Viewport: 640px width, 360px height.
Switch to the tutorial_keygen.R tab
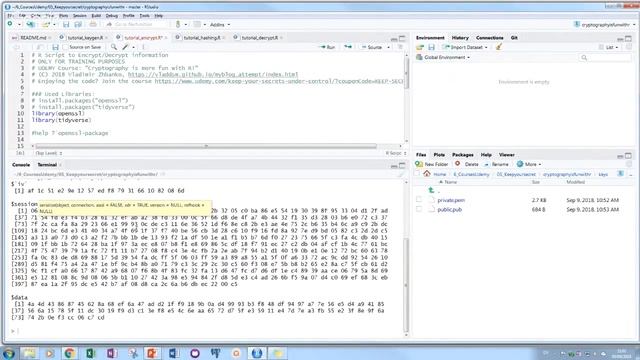[x=85, y=38]
